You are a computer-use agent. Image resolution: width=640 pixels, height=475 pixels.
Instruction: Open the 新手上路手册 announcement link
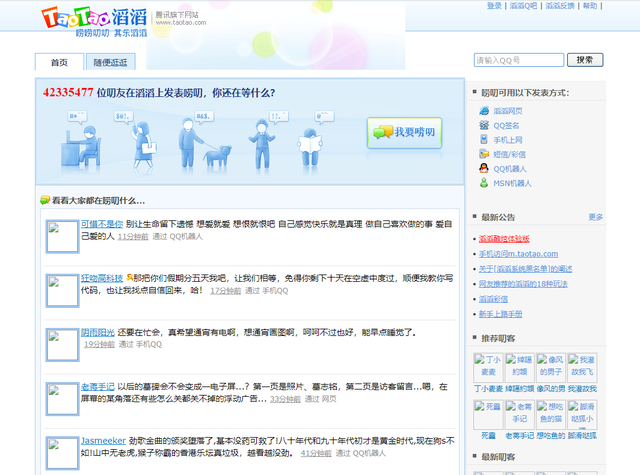[x=500, y=314]
